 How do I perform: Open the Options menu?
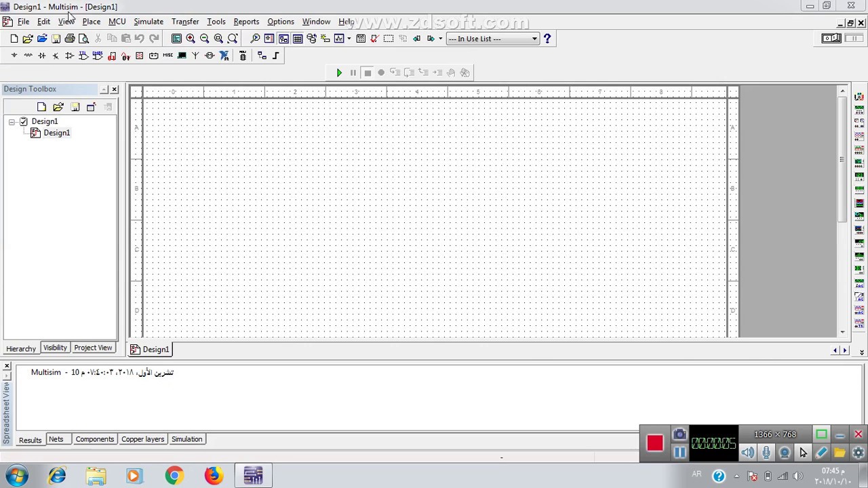(281, 22)
